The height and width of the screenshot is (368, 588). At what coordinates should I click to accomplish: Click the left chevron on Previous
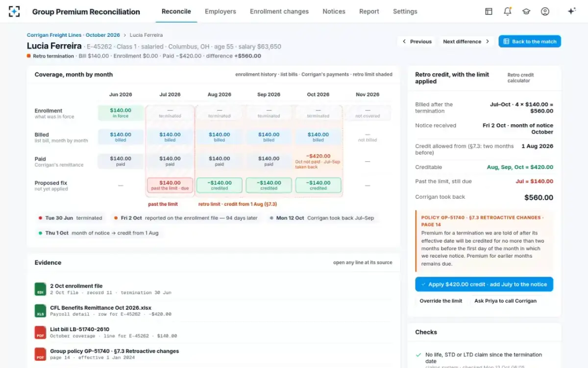click(404, 42)
